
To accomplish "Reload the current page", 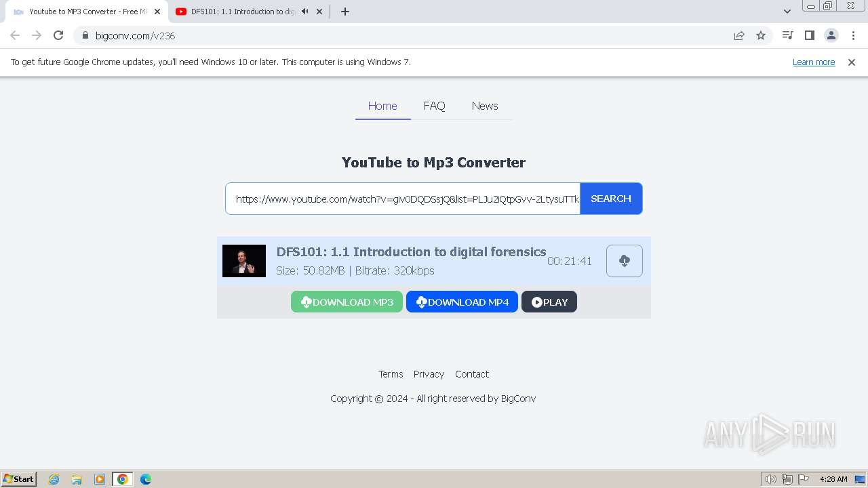I will 58,36.
